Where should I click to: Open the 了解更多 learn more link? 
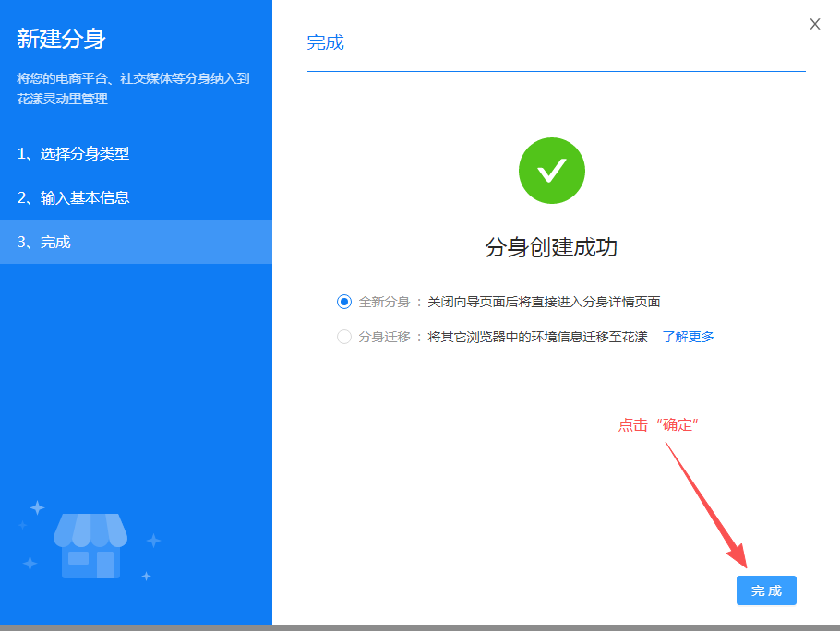(x=688, y=338)
